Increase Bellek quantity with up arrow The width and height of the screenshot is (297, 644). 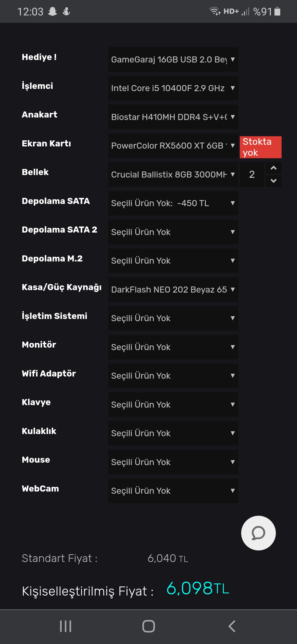click(273, 168)
